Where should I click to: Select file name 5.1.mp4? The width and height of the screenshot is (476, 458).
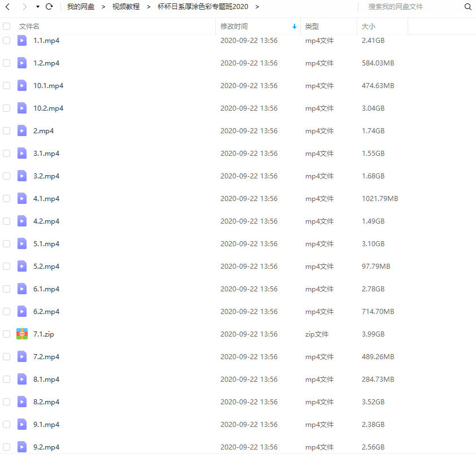click(x=46, y=244)
